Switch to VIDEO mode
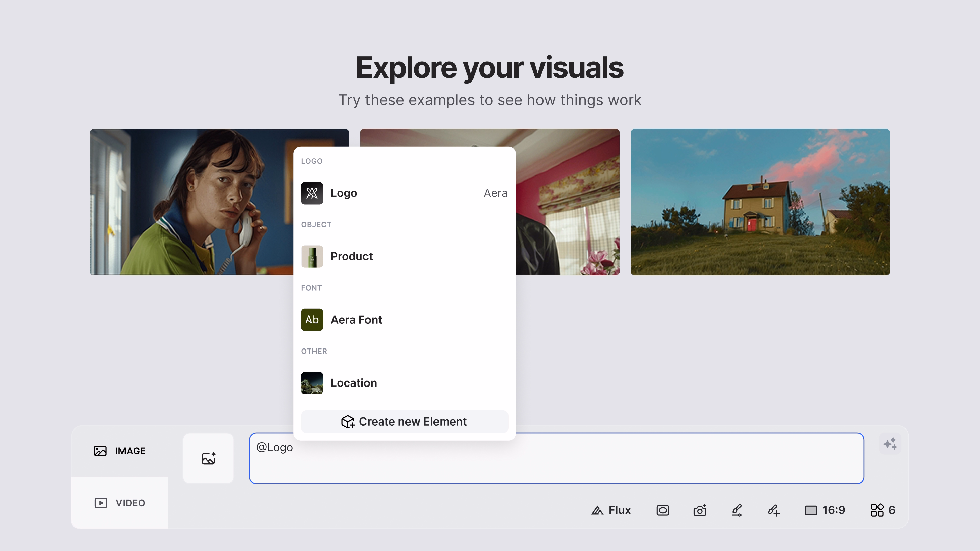980x551 pixels. [119, 503]
